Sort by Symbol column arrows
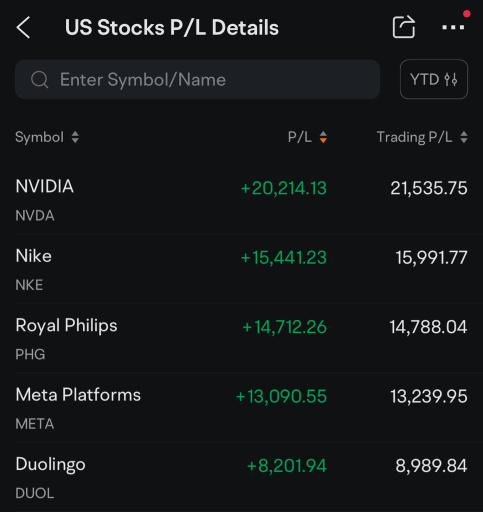Image resolution: width=483 pixels, height=512 pixels. [75, 137]
